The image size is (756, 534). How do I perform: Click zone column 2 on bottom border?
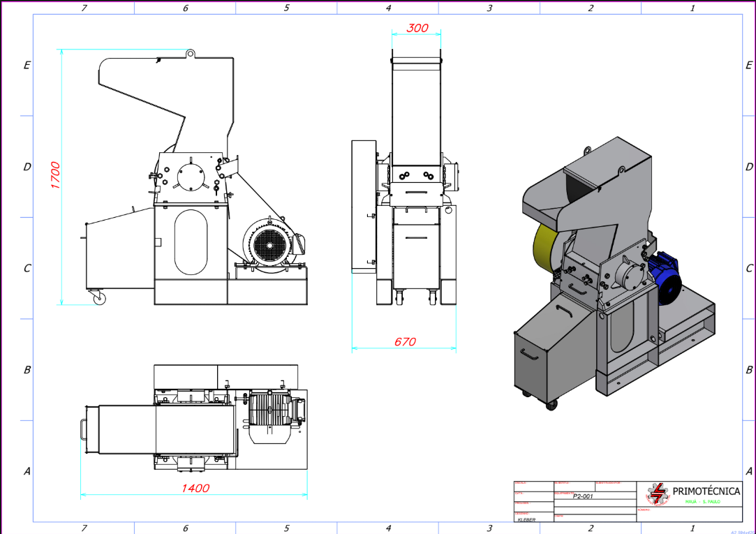pos(591,528)
